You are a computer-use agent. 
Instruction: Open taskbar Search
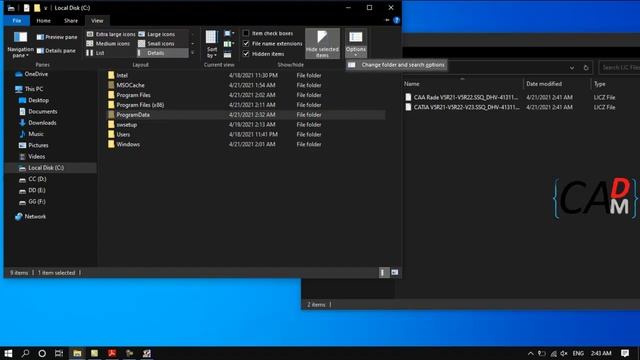pyautogui.click(x=25, y=353)
